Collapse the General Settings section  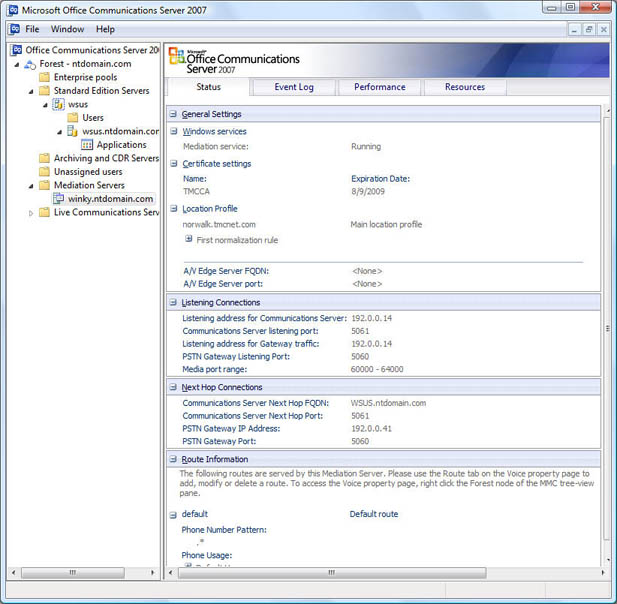pyautogui.click(x=173, y=114)
